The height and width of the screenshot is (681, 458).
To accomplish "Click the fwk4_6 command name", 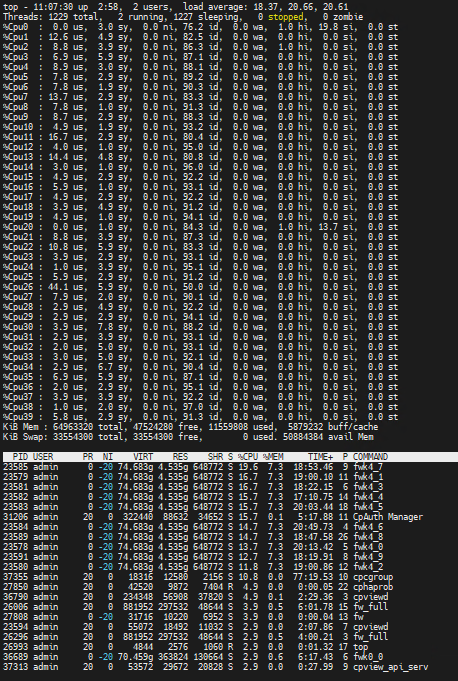I will pyautogui.click(x=368, y=526).
